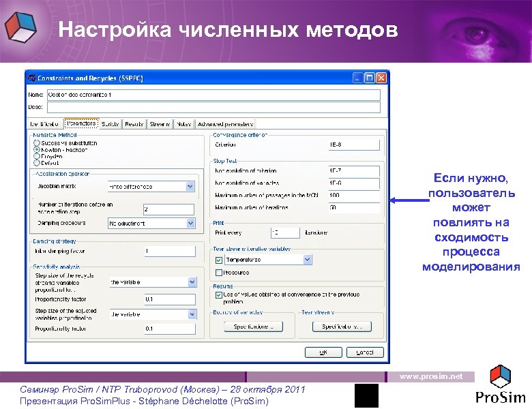Screen dimensions: 532x409
Task: Click the www.prosim.net link
Action: pyautogui.click(x=431, y=376)
